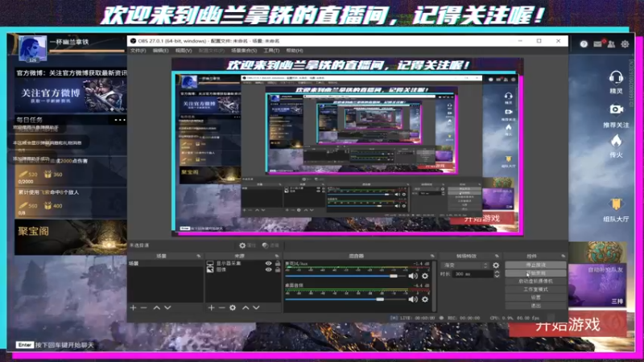
Task: Mute the 麦克风/Aux audio channel
Action: click(413, 276)
